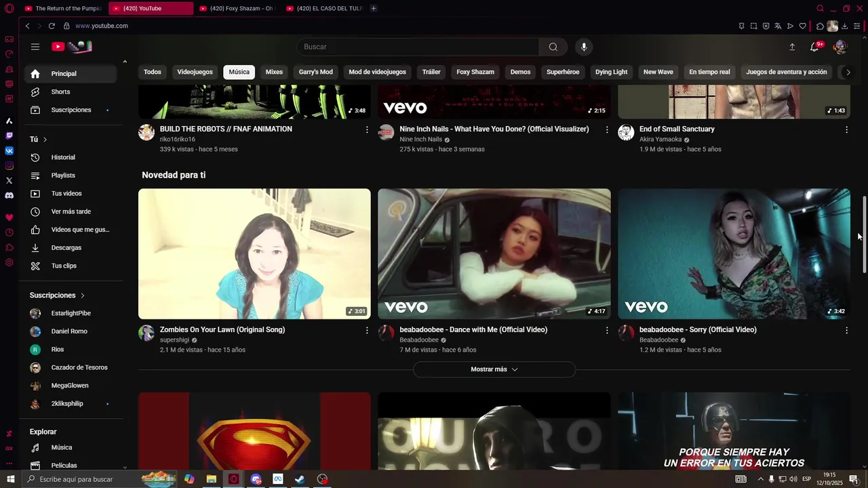The height and width of the screenshot is (488, 868).
Task: Open the YouTube account avatar menu
Action: [840, 47]
